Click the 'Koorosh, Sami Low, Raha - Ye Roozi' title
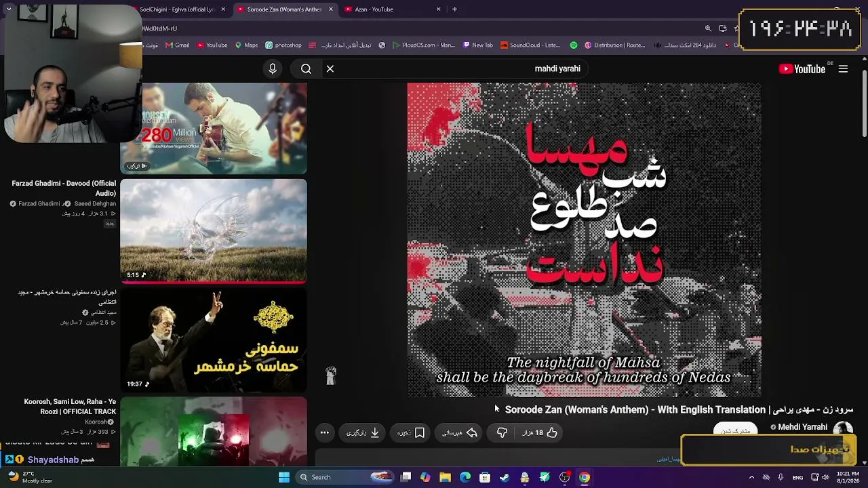This screenshot has height=488, width=868. (x=70, y=407)
